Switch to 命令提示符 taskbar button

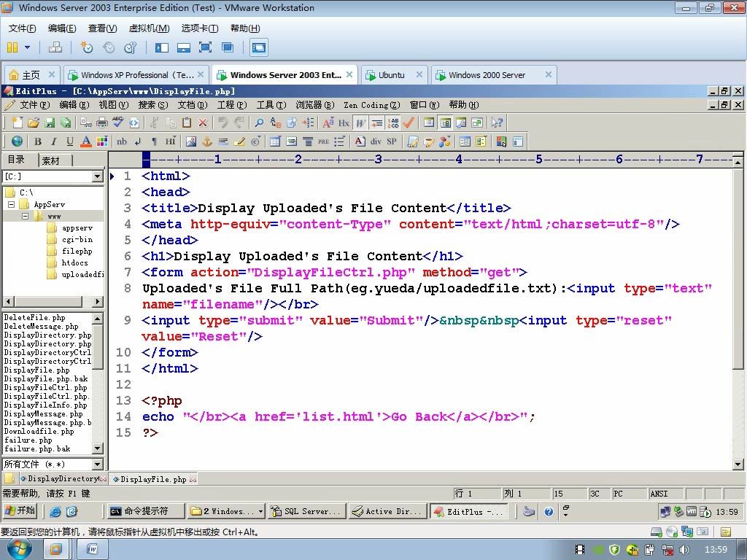(145, 511)
